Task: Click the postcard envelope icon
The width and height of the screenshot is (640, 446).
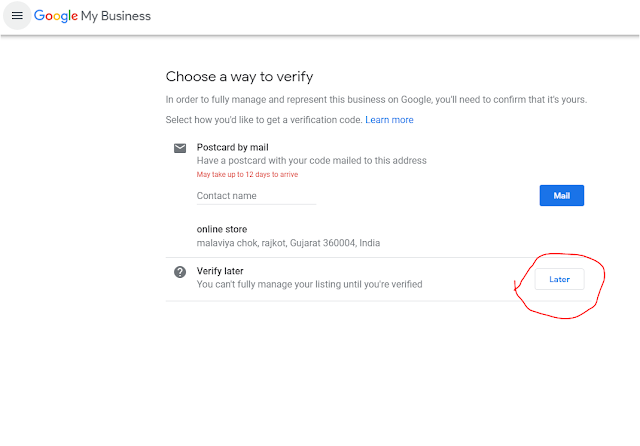Action: tap(180, 148)
